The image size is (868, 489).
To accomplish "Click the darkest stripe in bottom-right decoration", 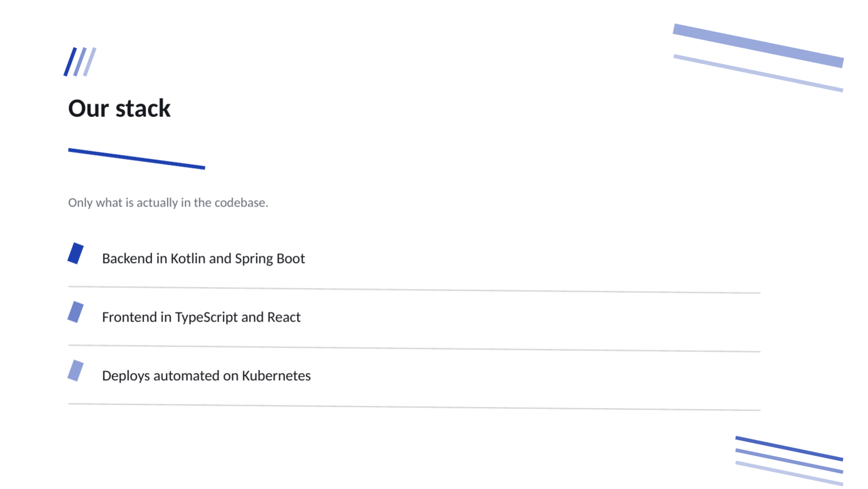I will click(x=789, y=448).
